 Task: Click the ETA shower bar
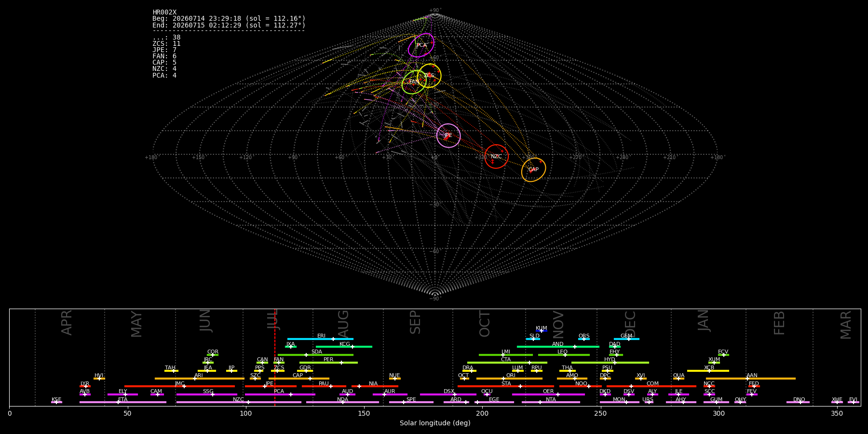pos(123,402)
